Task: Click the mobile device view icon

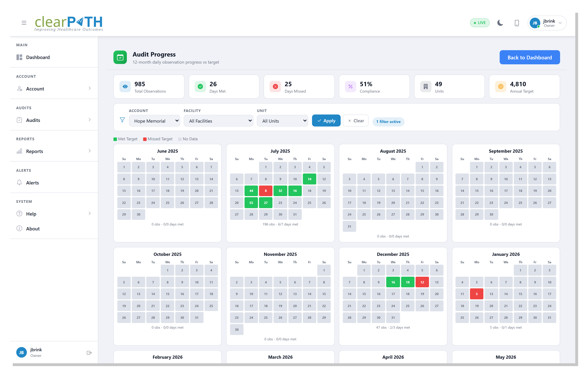Action: coord(517,23)
